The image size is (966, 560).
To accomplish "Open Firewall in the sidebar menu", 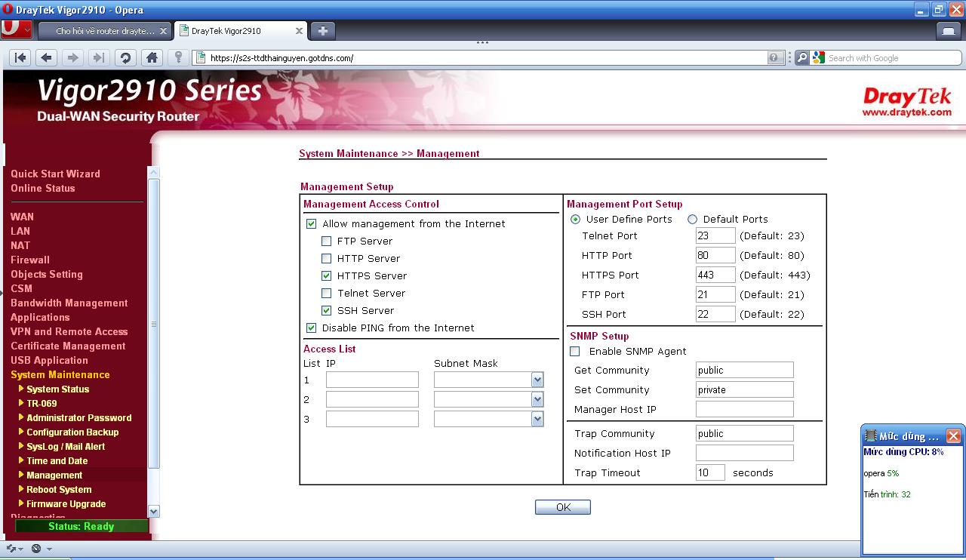I will (30, 260).
